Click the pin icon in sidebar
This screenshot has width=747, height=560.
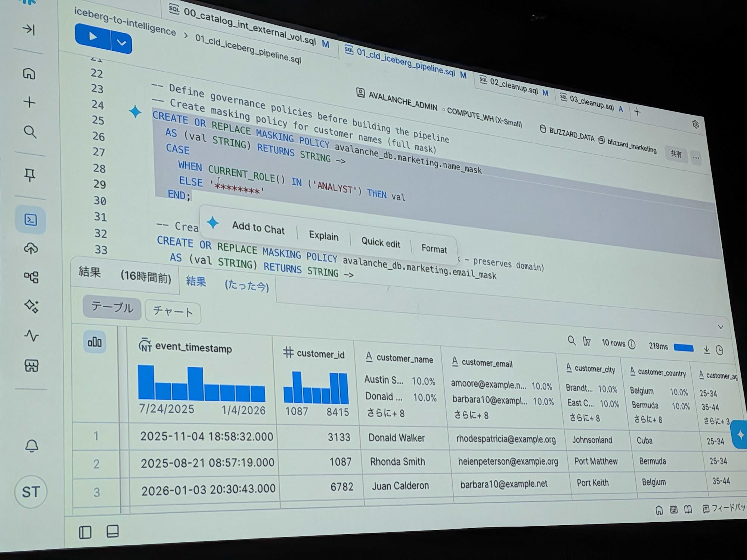pyautogui.click(x=30, y=175)
